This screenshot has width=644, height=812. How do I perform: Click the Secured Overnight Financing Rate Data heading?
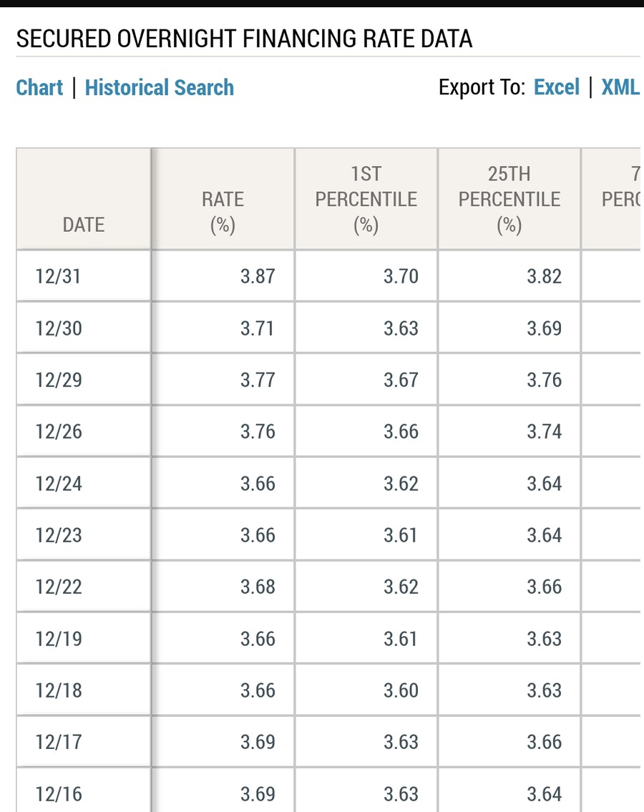[244, 39]
